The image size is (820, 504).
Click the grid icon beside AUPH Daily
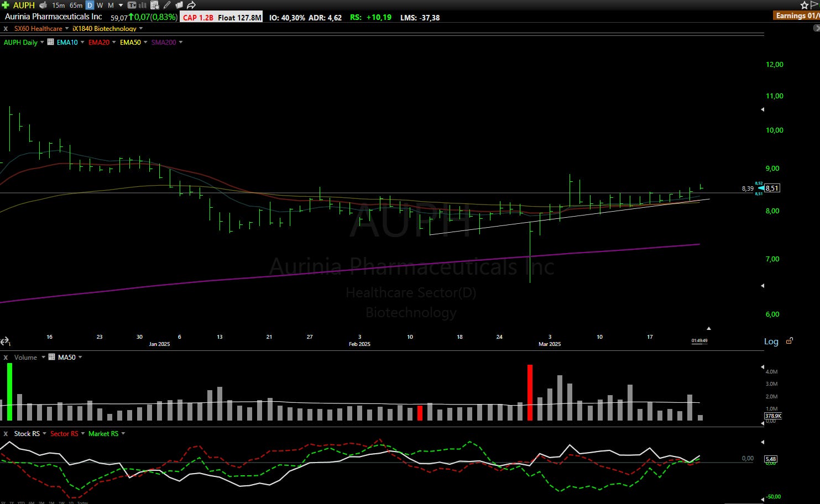pyautogui.click(x=51, y=42)
